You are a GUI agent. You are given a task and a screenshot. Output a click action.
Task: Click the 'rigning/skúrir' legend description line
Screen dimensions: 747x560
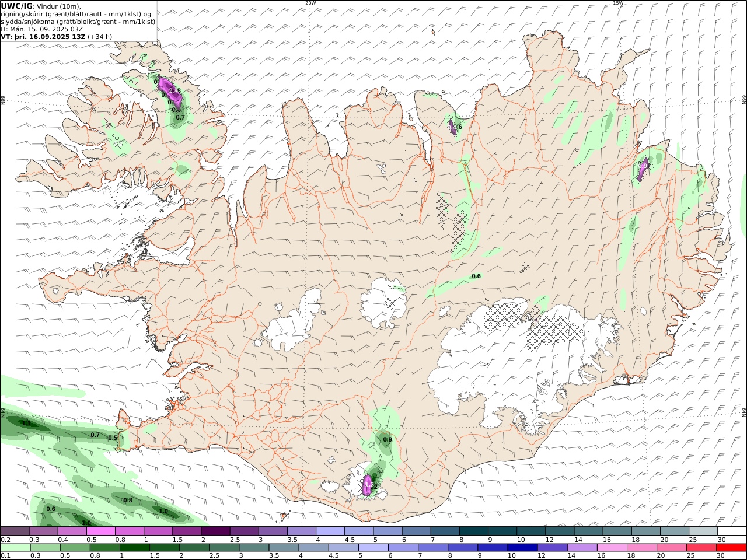click(76, 14)
